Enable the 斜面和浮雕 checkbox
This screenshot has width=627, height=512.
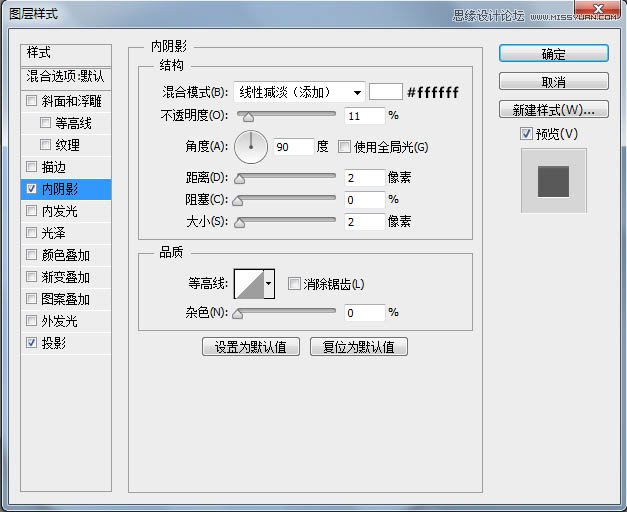coord(32,101)
